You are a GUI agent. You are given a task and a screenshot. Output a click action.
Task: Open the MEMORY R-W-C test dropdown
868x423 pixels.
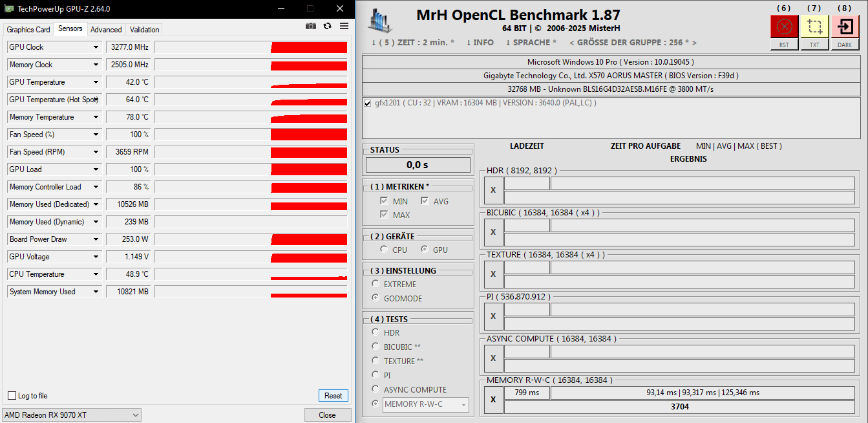pos(426,404)
